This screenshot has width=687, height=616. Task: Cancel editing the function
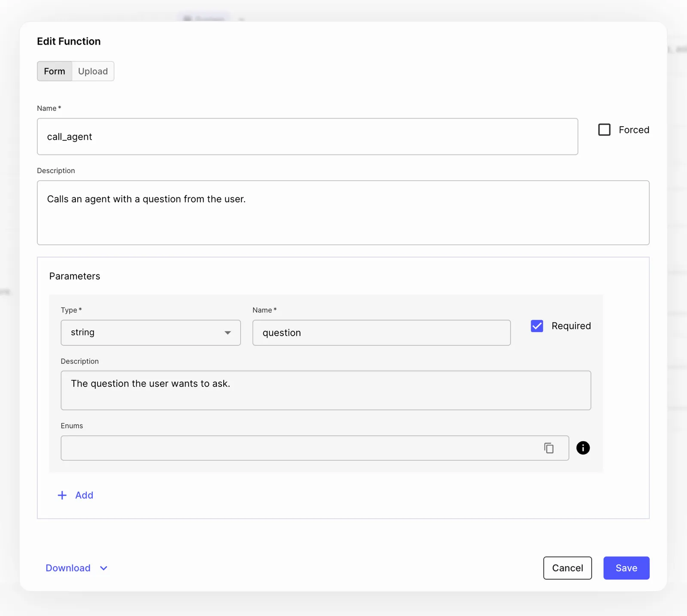coord(567,568)
